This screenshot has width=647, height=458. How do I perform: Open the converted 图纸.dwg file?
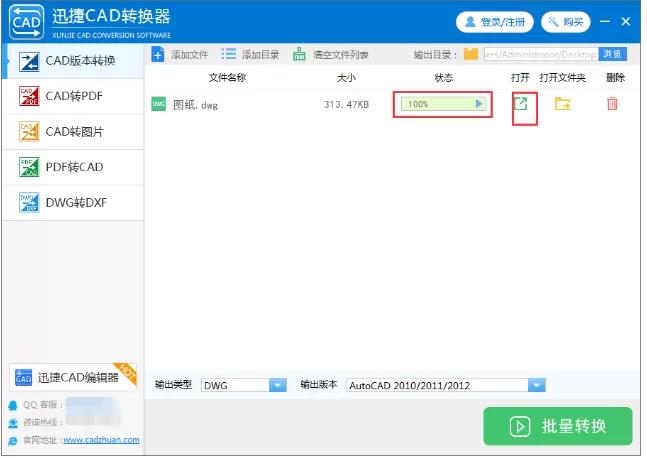521,103
